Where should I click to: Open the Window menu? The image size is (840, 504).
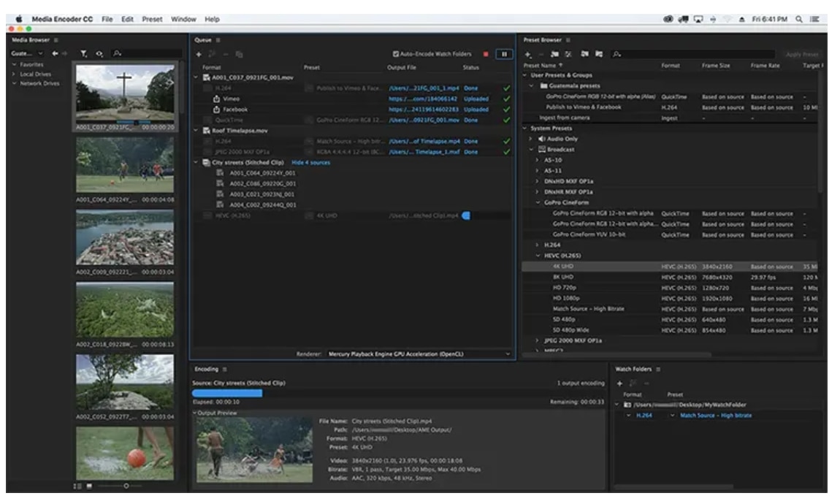(183, 19)
